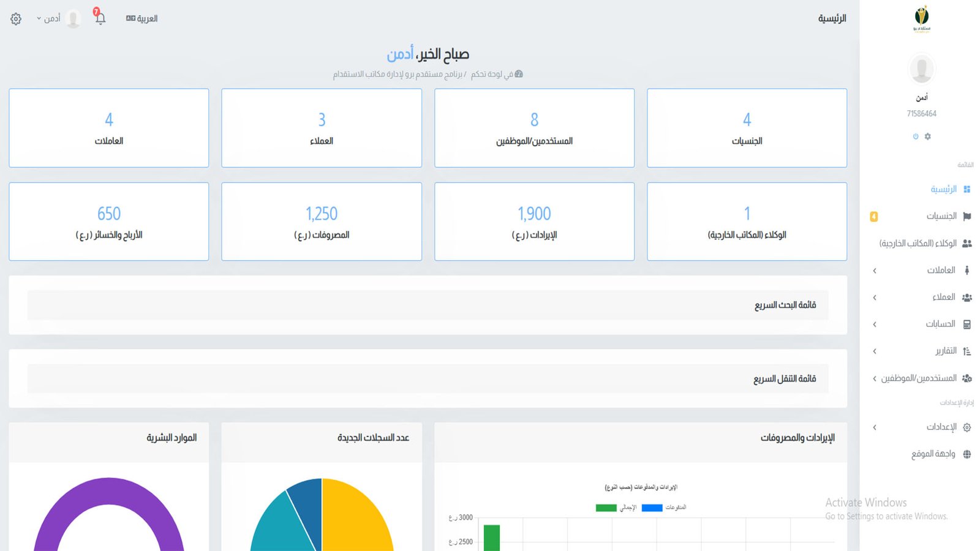Open the أدمن user dropdown in top bar
This screenshot has height=551, width=980.
49,18
